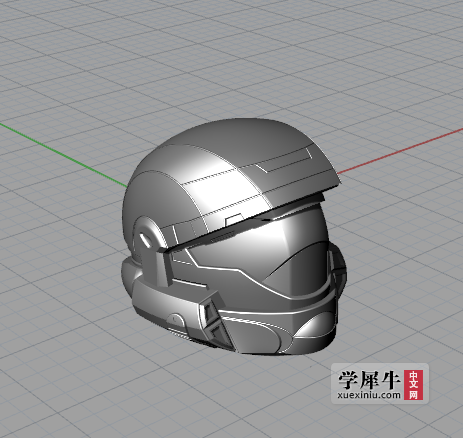Click the empty grid floor behind helmet

pos(133,67)
